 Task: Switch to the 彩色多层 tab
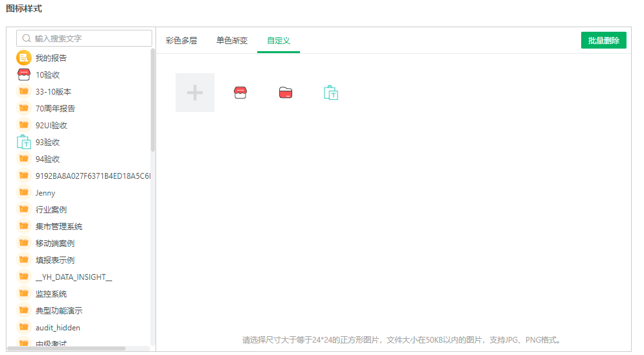(x=181, y=40)
